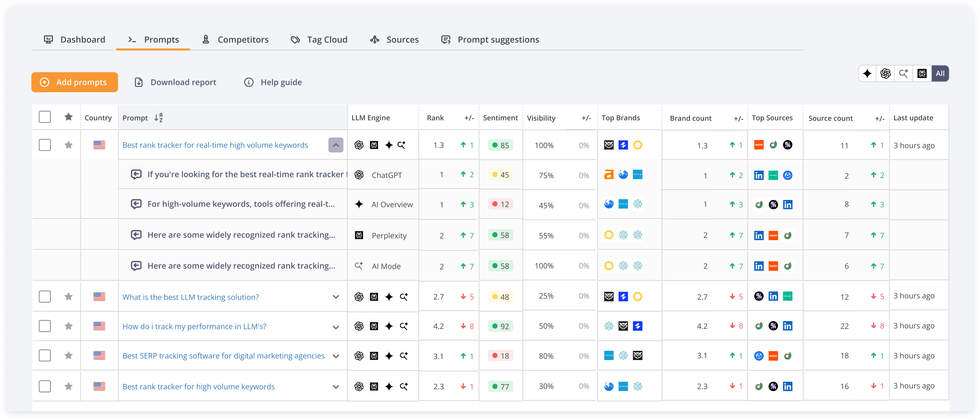Check the box for 'Best rank tracker for real-time' row

(x=45, y=145)
